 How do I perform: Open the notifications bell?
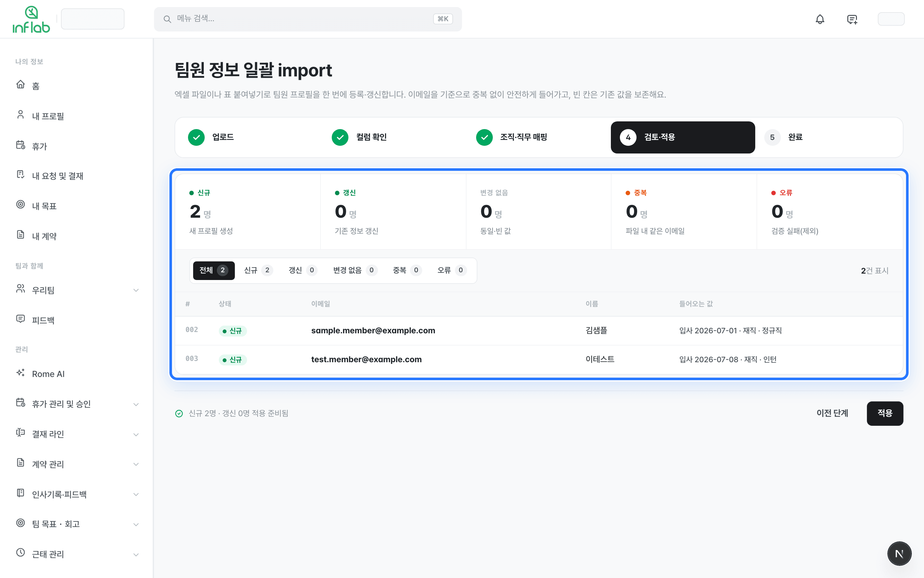[820, 19]
